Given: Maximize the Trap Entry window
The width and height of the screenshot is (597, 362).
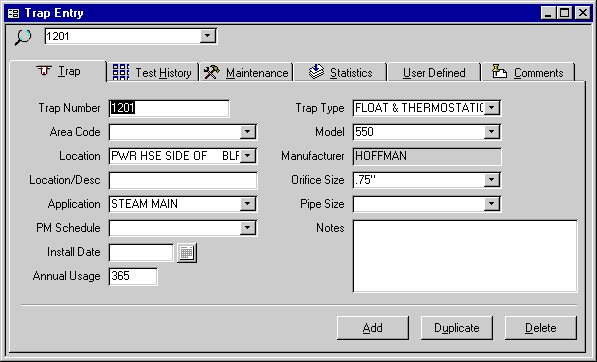Looking at the screenshot, I should (x=565, y=13).
